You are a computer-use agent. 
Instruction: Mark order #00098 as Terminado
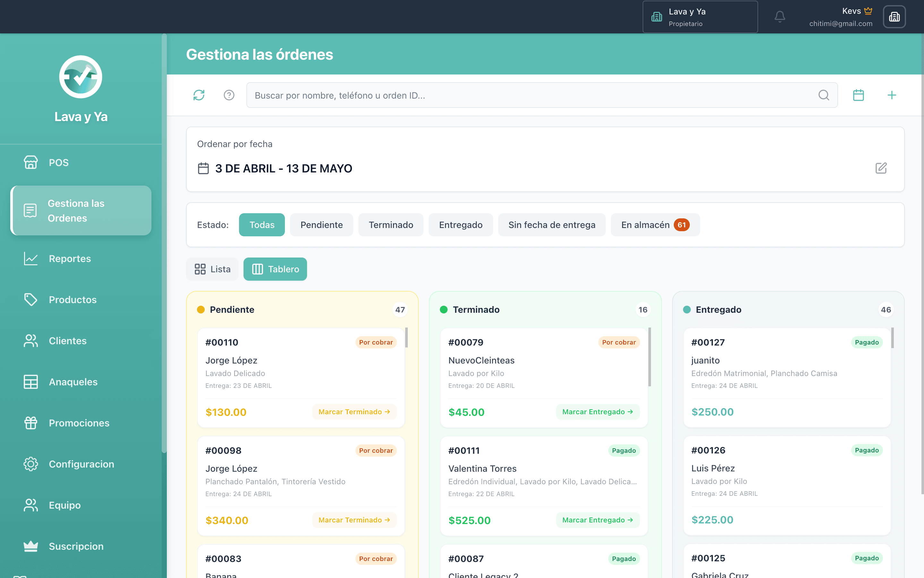pos(354,520)
